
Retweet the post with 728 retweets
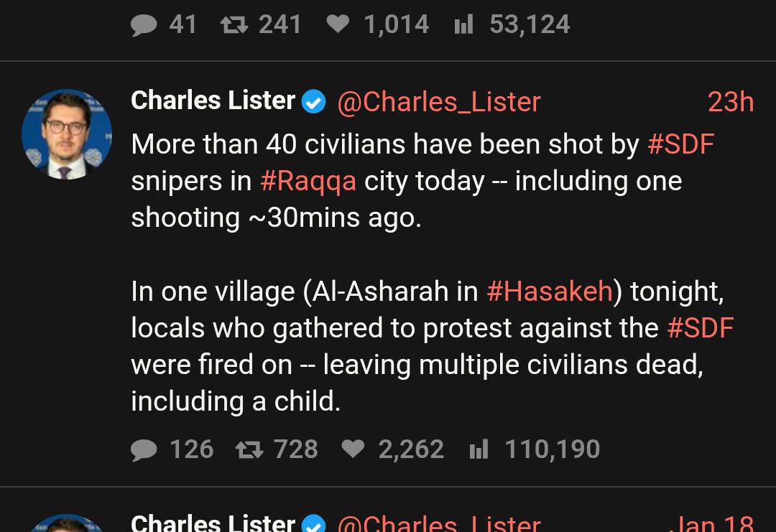pos(249,449)
